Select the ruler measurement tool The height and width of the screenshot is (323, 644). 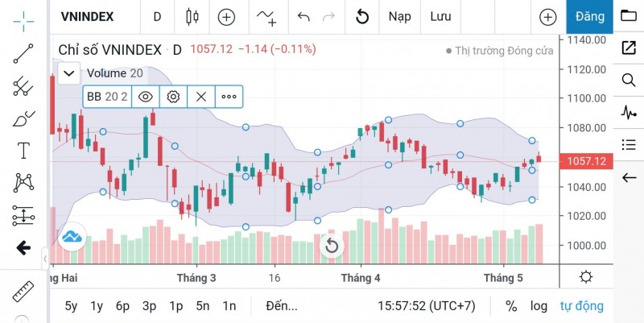[x=24, y=290]
